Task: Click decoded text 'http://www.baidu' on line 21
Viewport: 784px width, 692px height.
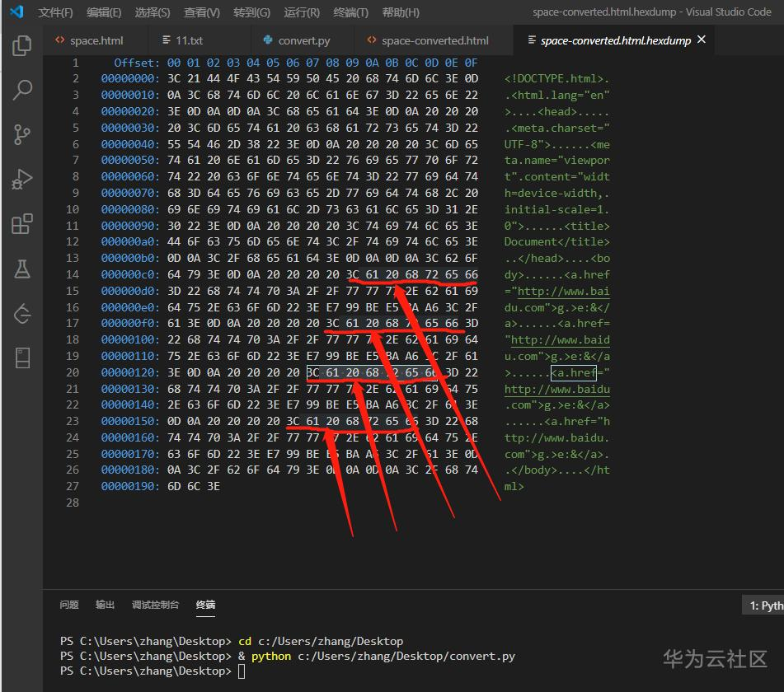Action: tap(556, 389)
